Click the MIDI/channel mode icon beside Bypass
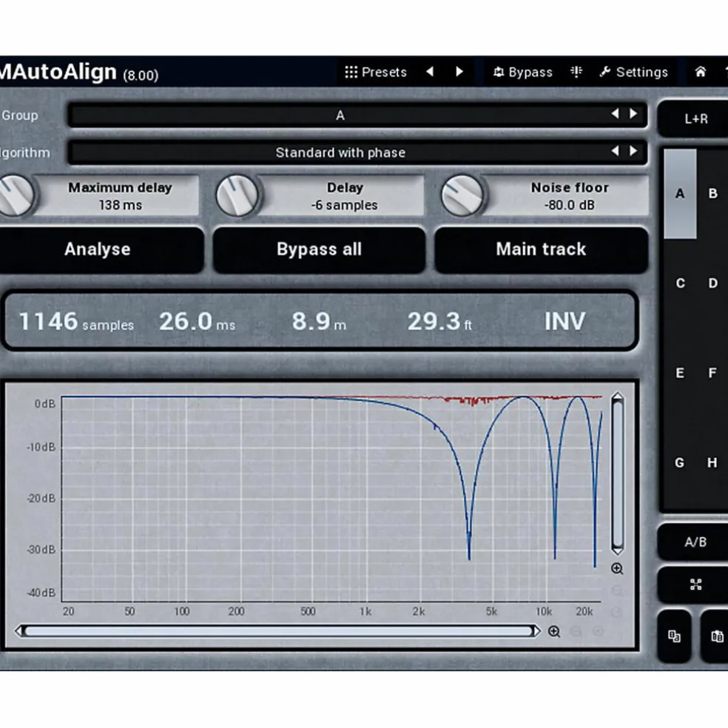This screenshot has width=728, height=728. pyautogui.click(x=576, y=72)
